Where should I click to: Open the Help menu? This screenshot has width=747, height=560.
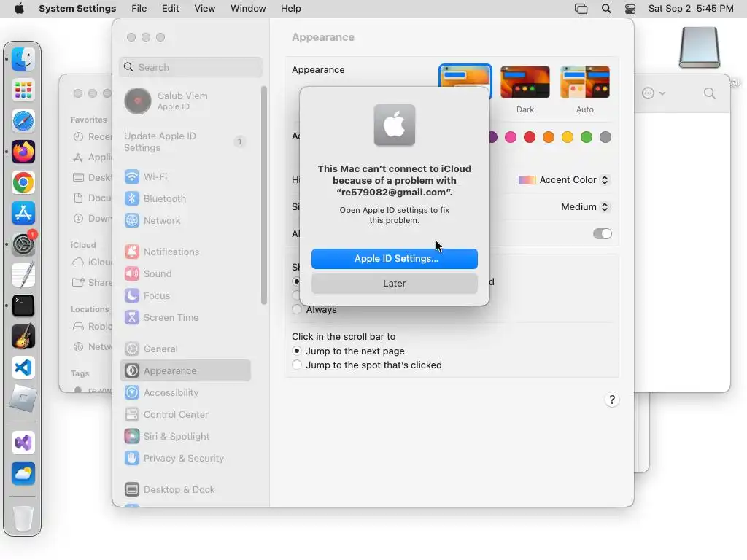290,9
